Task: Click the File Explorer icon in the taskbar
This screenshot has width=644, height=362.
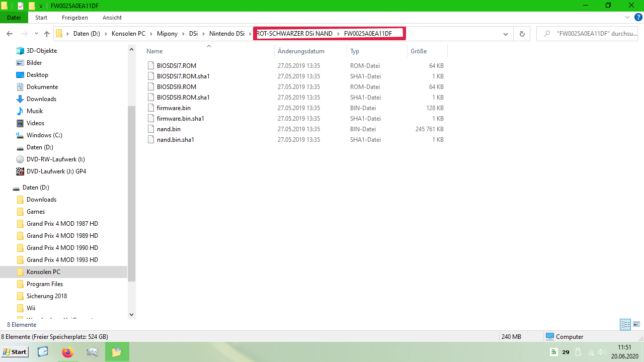Action: (117, 352)
